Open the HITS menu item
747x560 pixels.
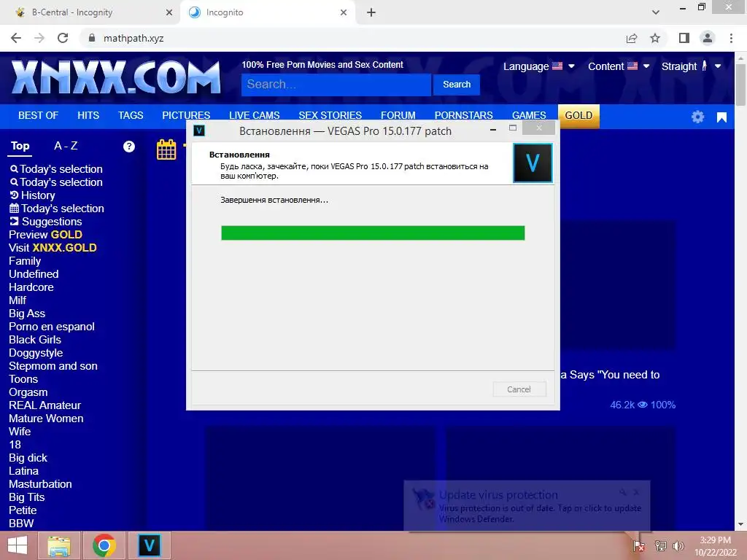88,115
